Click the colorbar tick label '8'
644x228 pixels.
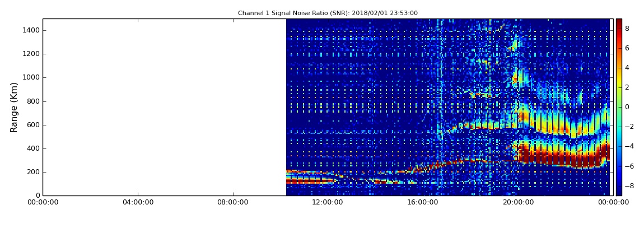(x=627, y=29)
